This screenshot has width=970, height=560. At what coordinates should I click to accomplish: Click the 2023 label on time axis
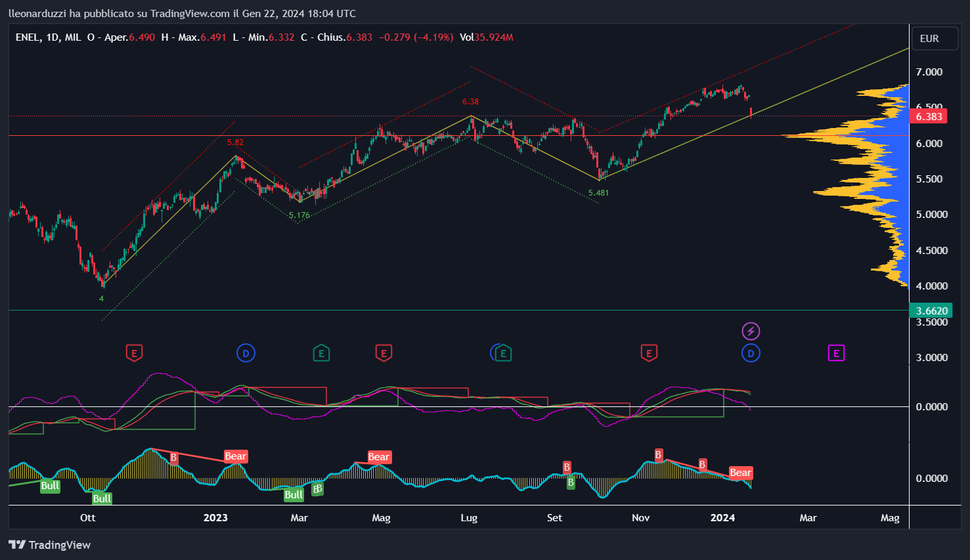[x=215, y=518]
